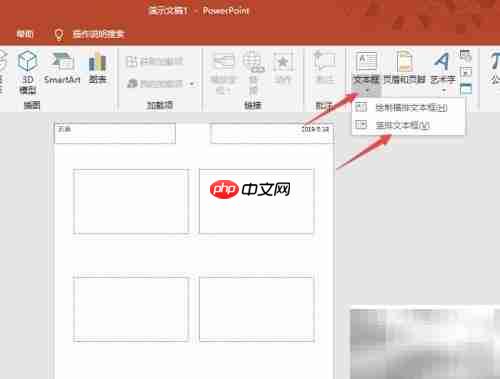Click the Get Add-ins (获取加载项) button
Screen dimensions: 500x379
[x=154, y=61]
